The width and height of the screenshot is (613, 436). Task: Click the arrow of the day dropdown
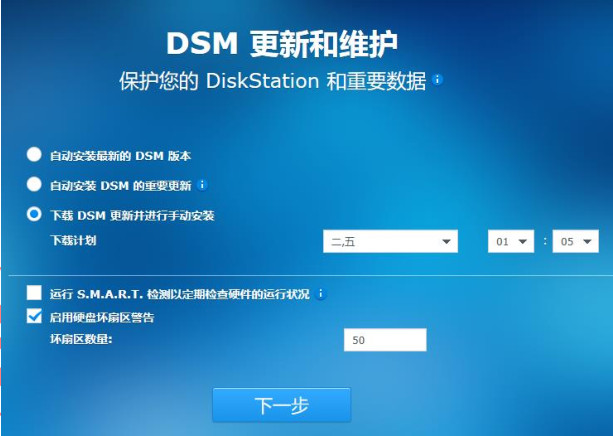click(446, 242)
